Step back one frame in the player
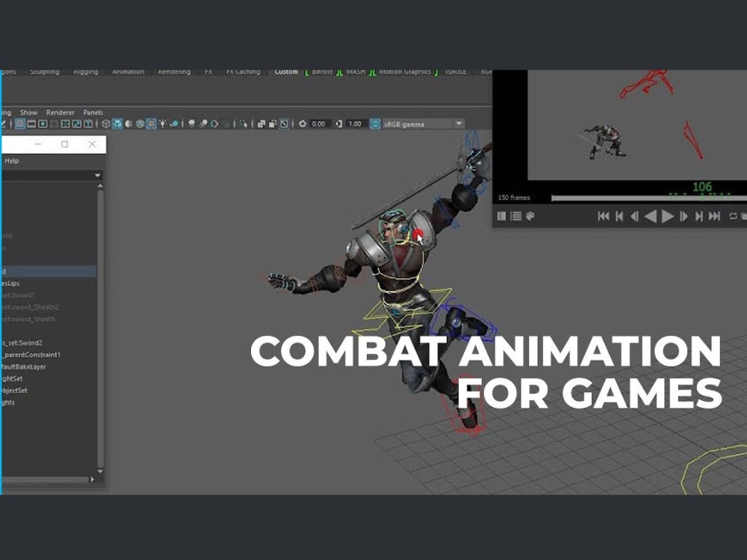The width and height of the screenshot is (747, 560). tap(634, 217)
